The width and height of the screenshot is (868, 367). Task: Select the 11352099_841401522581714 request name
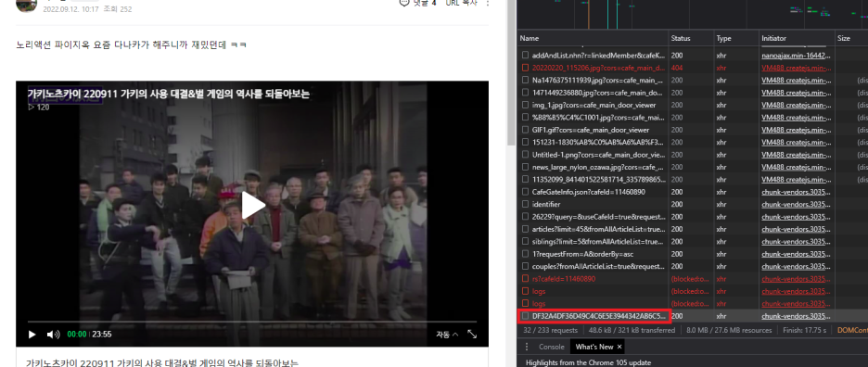[x=598, y=180]
